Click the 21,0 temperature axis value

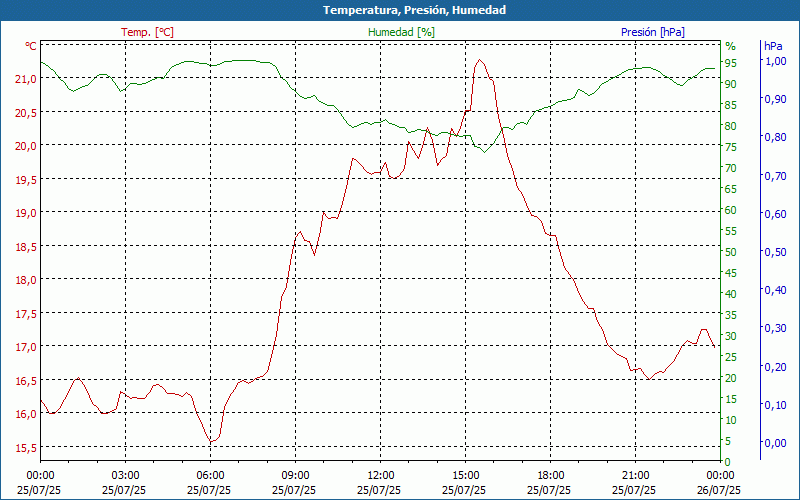[x=27, y=79]
